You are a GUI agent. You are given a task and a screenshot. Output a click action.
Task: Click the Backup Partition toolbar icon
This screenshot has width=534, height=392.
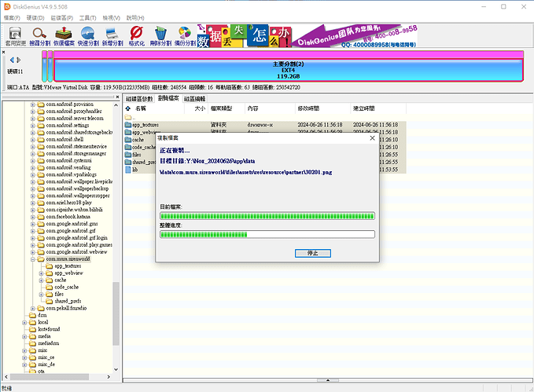coord(185,34)
